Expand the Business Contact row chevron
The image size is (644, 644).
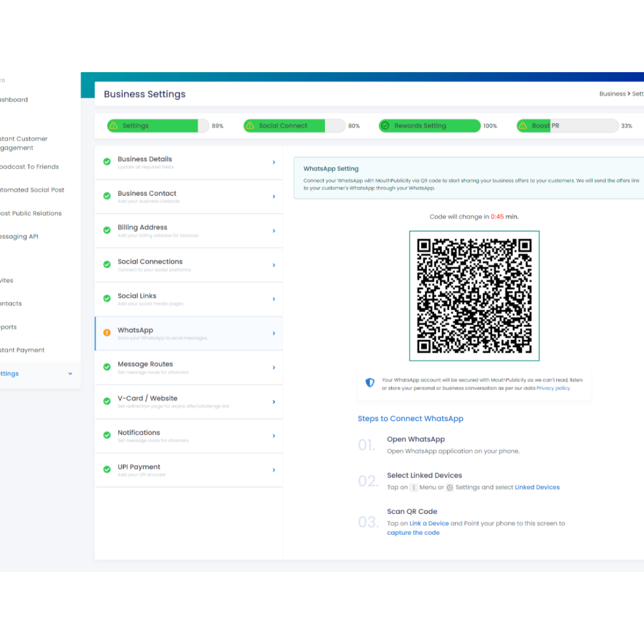click(x=274, y=197)
